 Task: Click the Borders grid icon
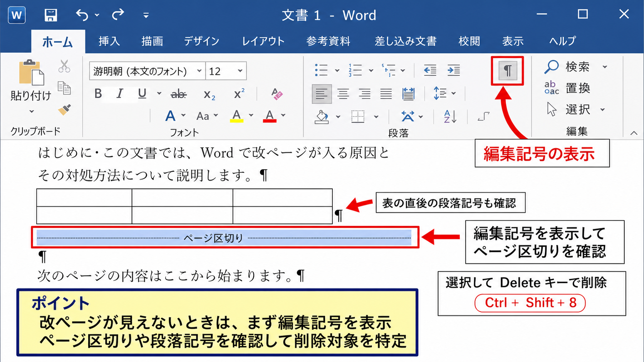click(358, 117)
